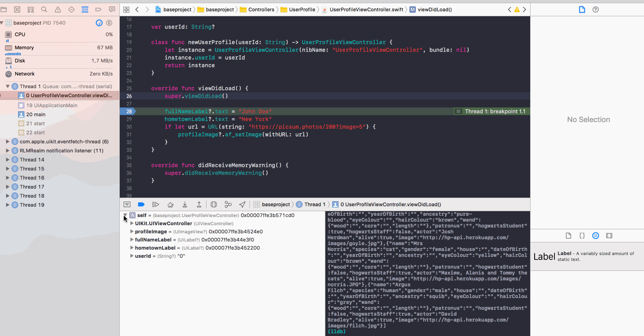Click the related items grid icon
The width and height of the screenshot is (644, 336).
click(127, 9)
